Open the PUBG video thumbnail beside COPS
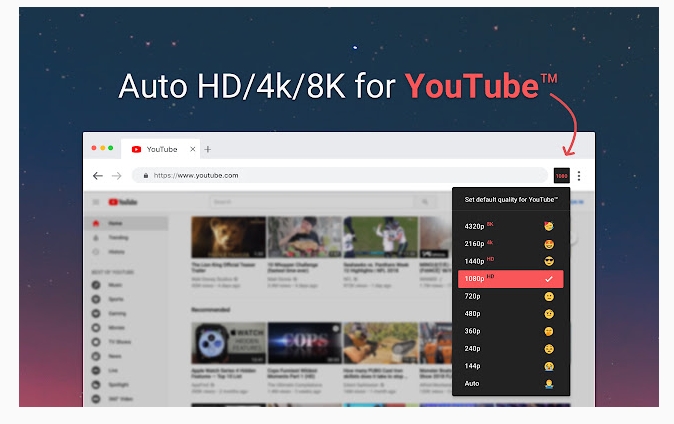The width and height of the screenshot is (674, 424). point(380,343)
